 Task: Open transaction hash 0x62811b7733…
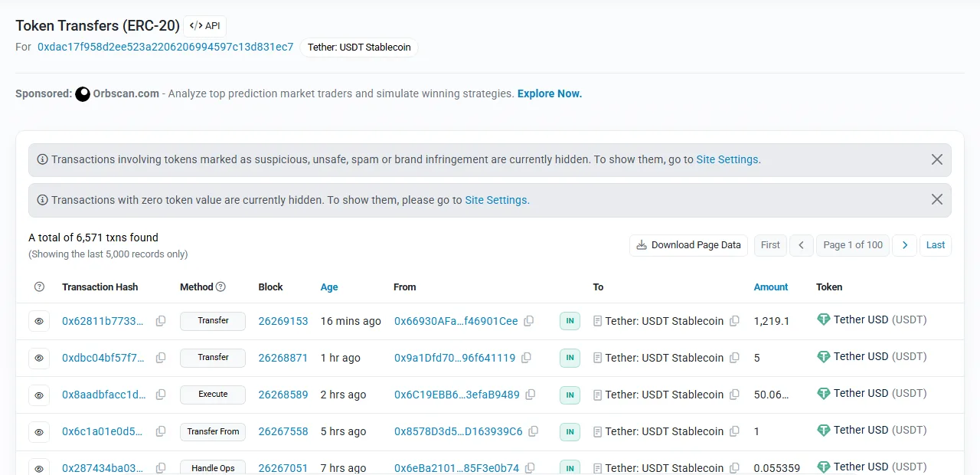pyautogui.click(x=103, y=321)
